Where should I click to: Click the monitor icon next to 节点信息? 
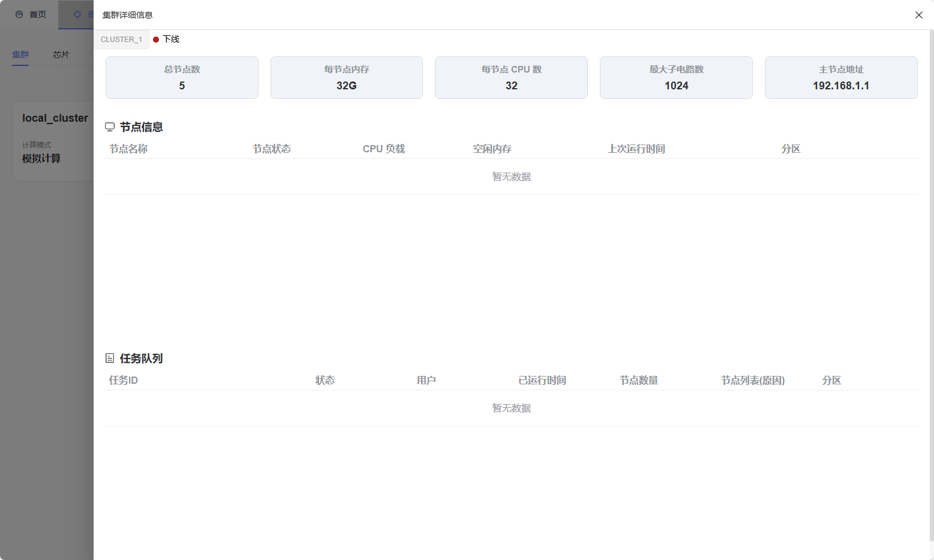pyautogui.click(x=110, y=127)
